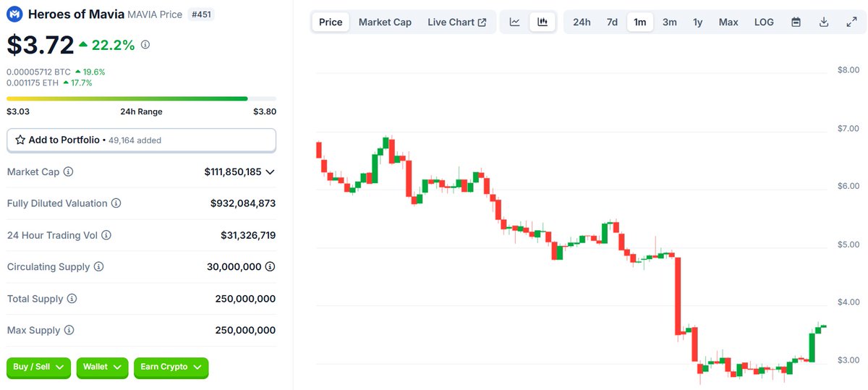This screenshot has height=390, width=868.
Task: Open the Earn Crypto dropdown
Action: click(x=171, y=368)
